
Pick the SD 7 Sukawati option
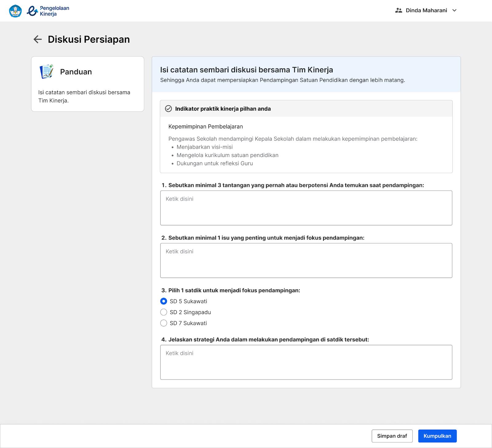coord(164,323)
